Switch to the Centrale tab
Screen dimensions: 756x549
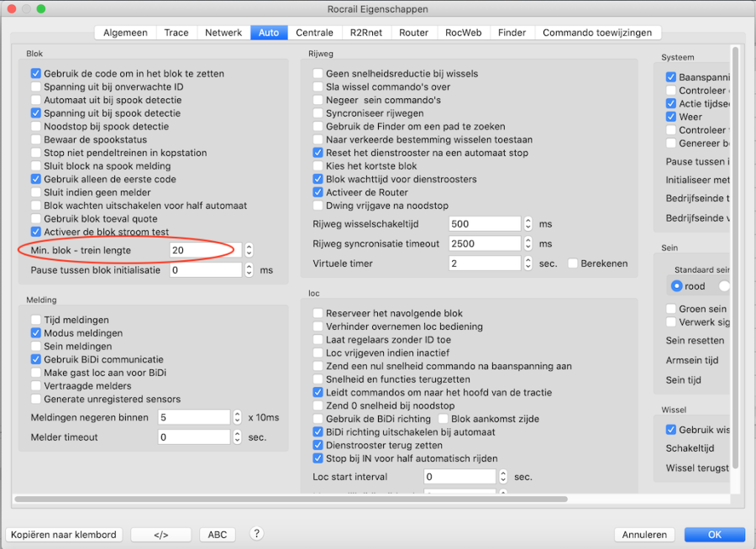(x=314, y=33)
